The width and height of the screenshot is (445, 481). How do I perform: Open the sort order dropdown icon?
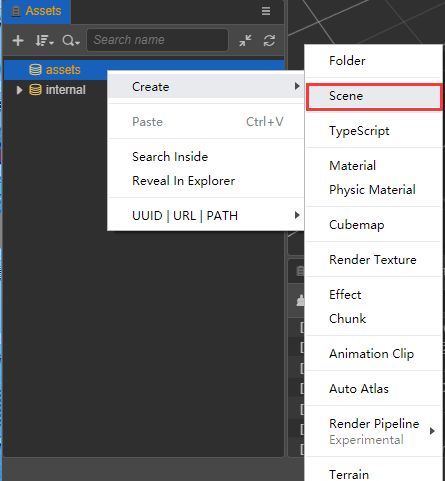point(44,41)
